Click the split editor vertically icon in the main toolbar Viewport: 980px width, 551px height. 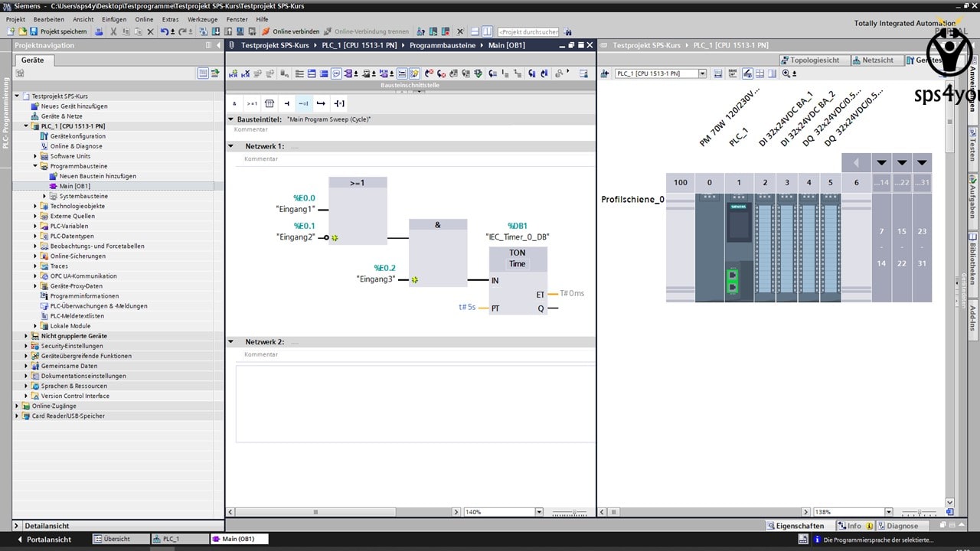point(487,31)
